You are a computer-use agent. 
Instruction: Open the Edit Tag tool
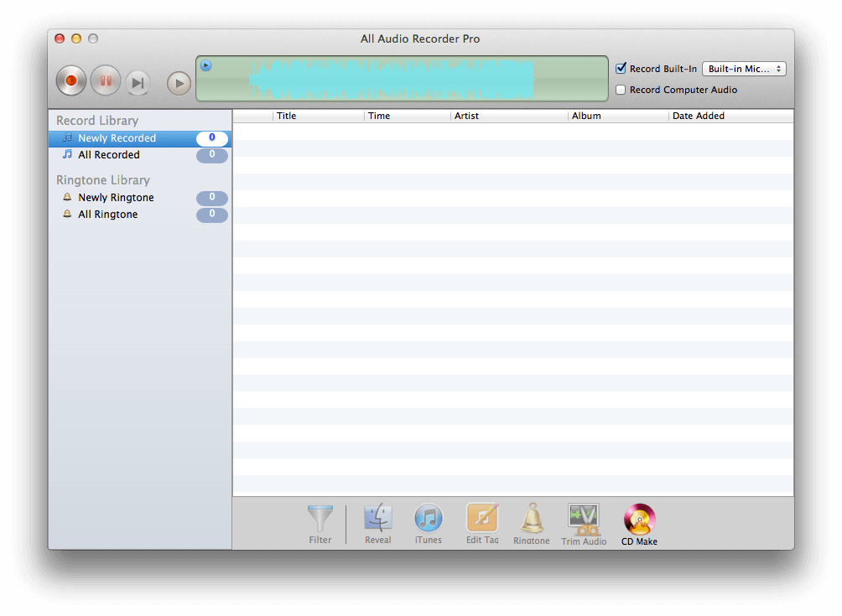[x=482, y=525]
